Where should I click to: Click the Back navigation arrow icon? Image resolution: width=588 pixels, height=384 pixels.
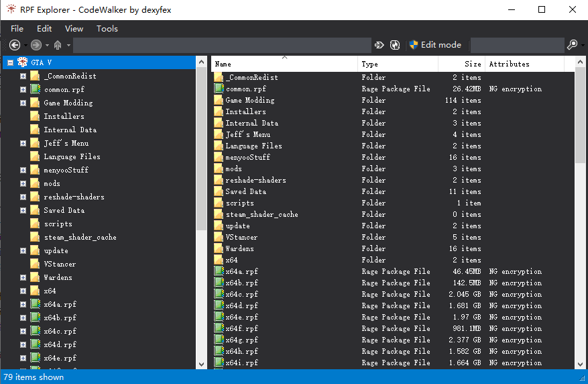click(x=15, y=45)
